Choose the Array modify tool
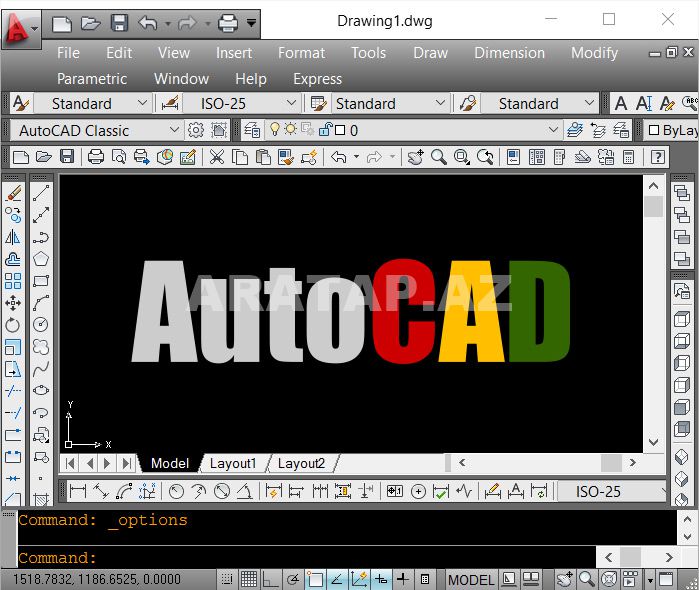The width and height of the screenshot is (699, 590). [13, 281]
